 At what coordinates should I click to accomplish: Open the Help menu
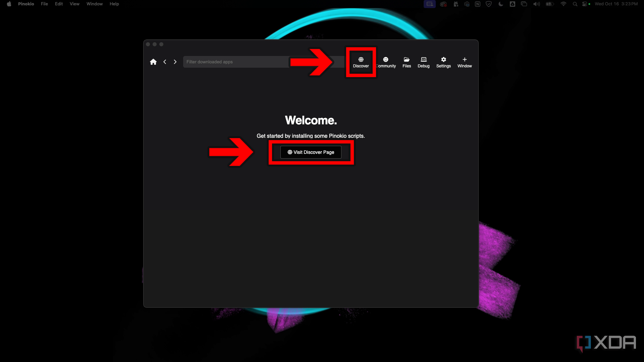click(x=114, y=4)
